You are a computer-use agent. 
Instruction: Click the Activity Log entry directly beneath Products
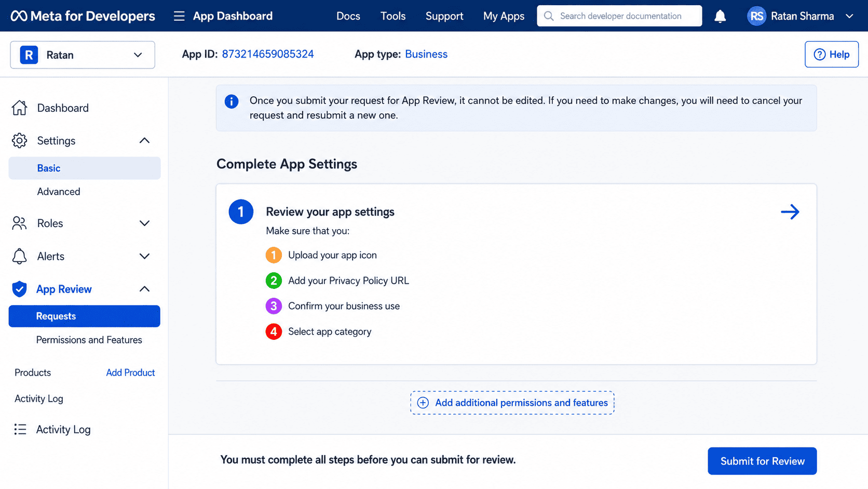click(39, 399)
